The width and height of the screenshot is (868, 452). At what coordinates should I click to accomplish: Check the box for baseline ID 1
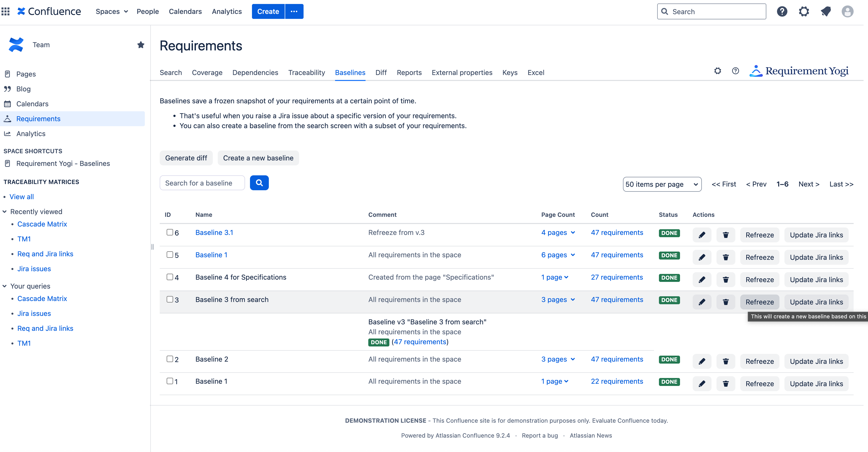[170, 381]
